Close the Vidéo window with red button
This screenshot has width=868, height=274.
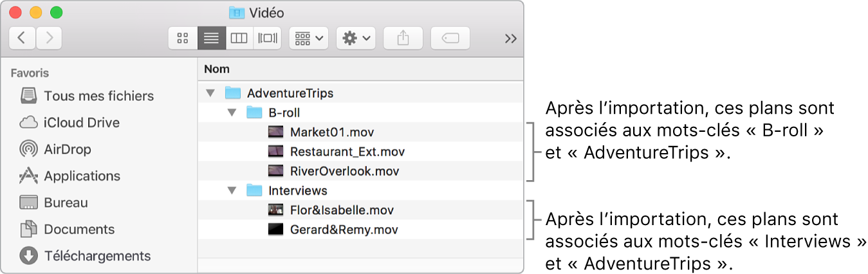[16, 12]
